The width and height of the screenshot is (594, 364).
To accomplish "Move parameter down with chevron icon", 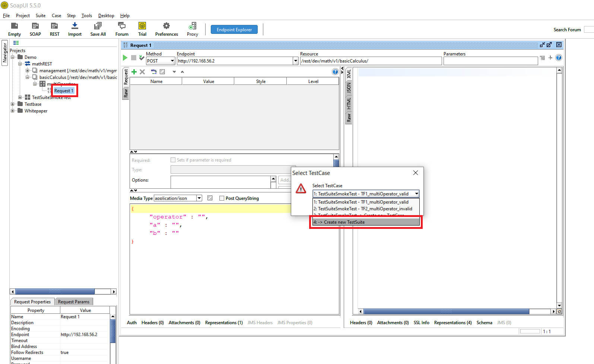I will pos(174,72).
